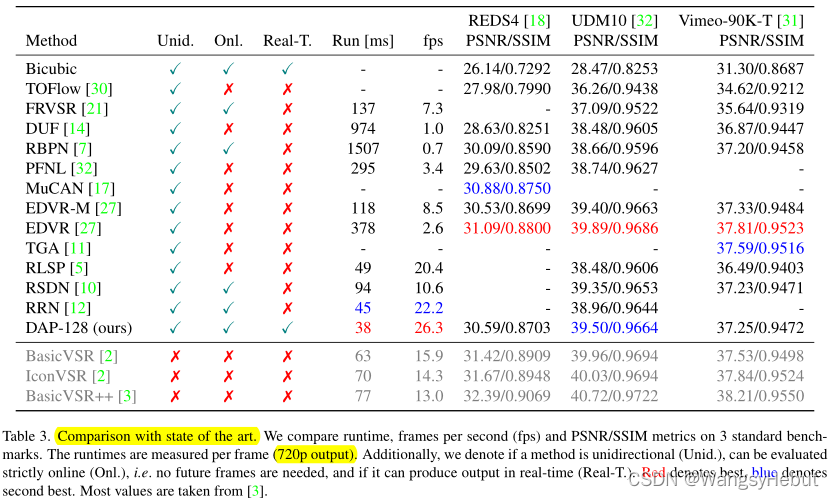This screenshot has width=834, height=499.
Task: Click the 'Table 3.' caption label
Action: [26, 436]
